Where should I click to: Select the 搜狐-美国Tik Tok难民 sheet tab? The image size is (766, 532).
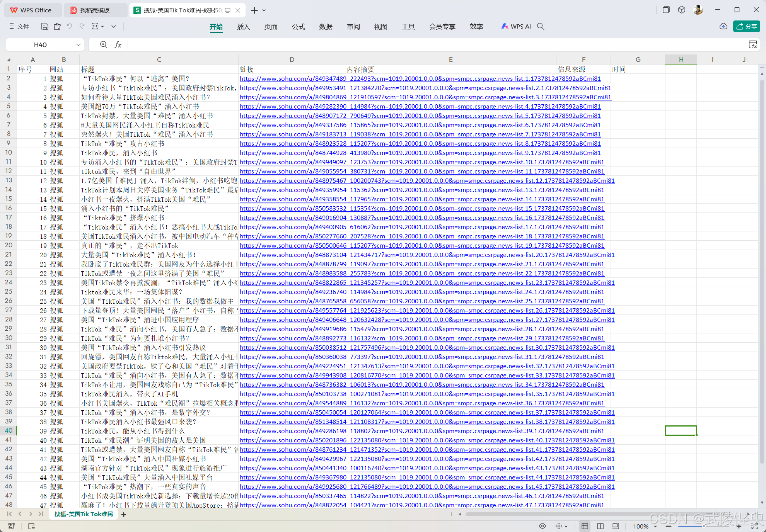[84, 514]
